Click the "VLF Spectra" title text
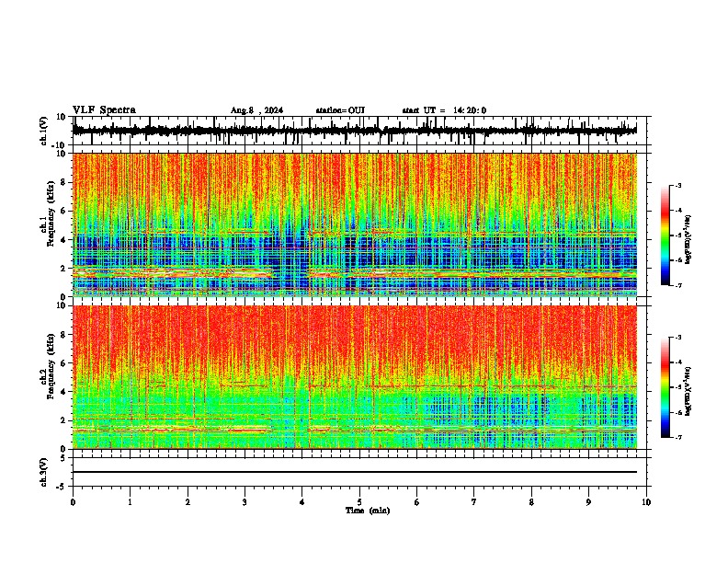Image resolution: width=728 pixels, height=563 pixels. click(x=104, y=110)
